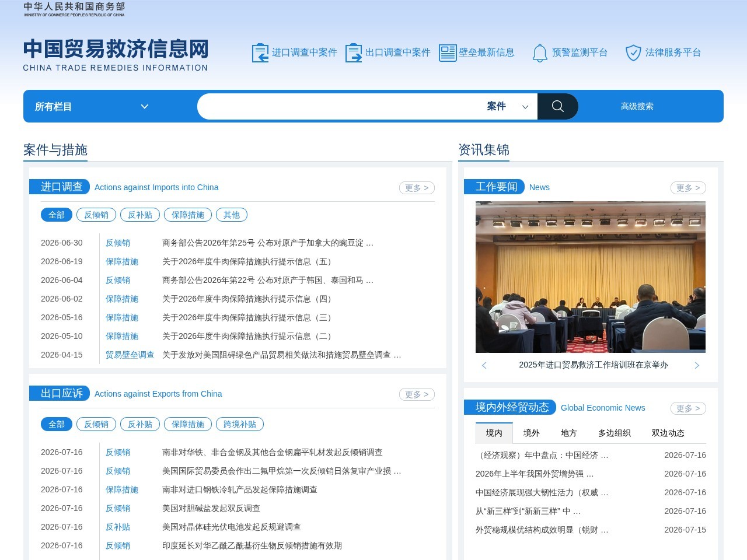Open 美国对胆碱盐发起双反调查

click(211, 508)
